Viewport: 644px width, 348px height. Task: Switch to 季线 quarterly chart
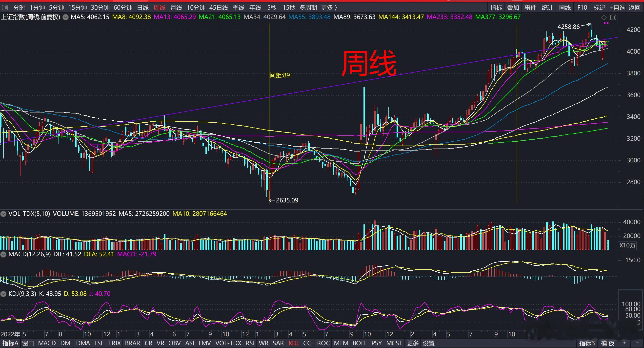point(238,8)
